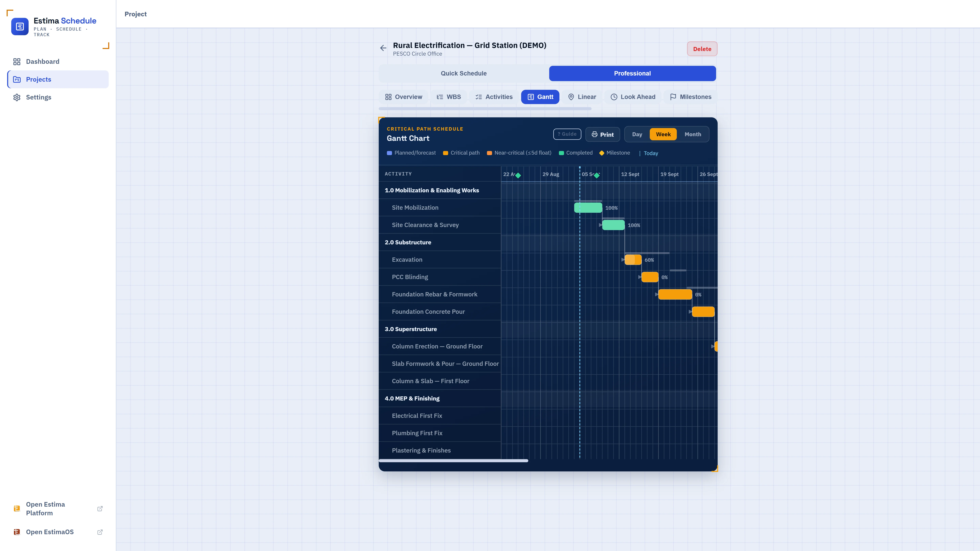Image resolution: width=980 pixels, height=551 pixels.
Task: Click the Today legend label
Action: [651, 153]
